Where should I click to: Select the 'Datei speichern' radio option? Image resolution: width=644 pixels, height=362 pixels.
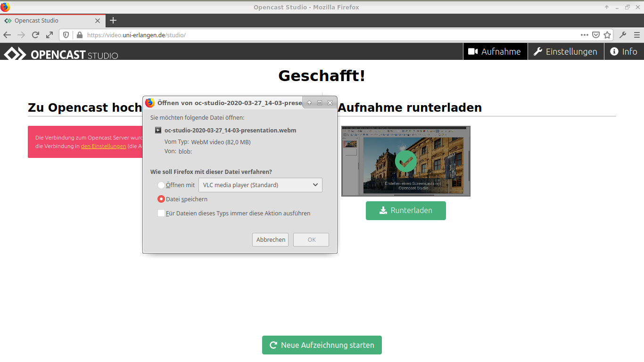point(161,199)
